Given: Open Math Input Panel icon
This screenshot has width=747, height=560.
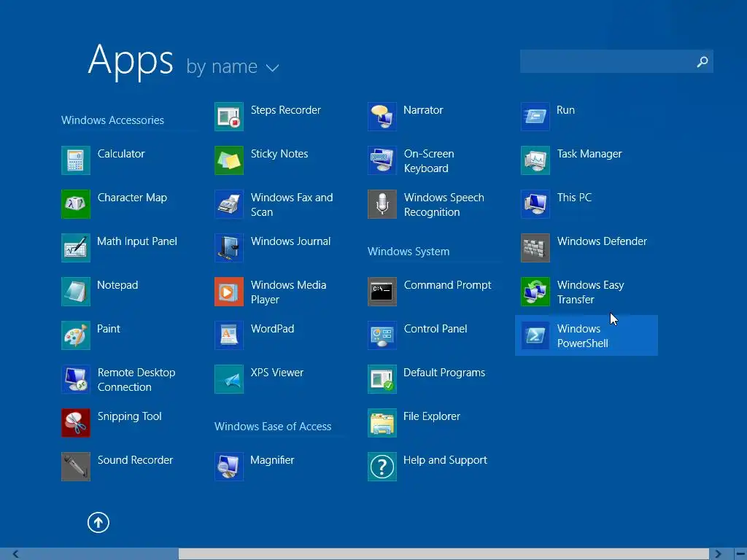Looking at the screenshot, I should coord(76,248).
